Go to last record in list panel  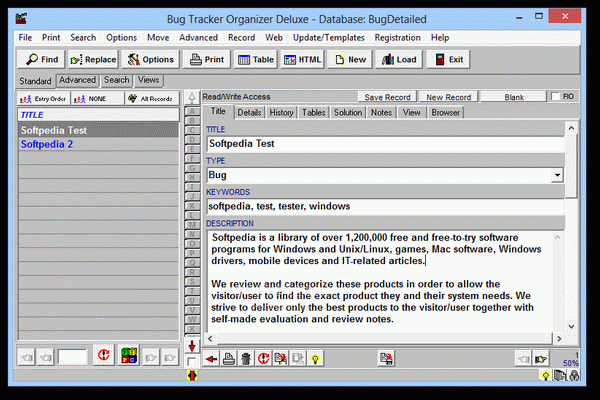tap(170, 358)
